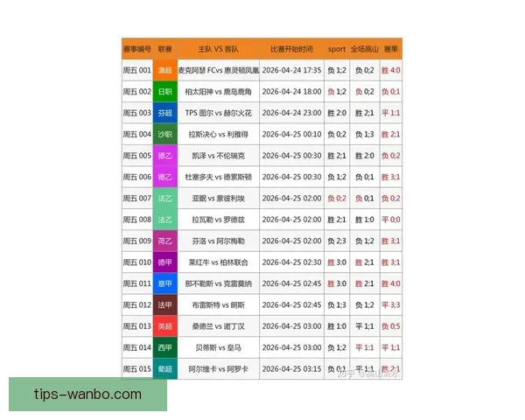Click the 平 3:3 result in row 012

point(391,305)
